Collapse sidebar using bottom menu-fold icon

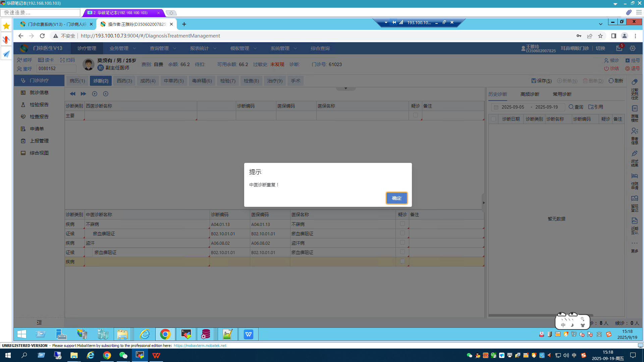[x=39, y=322]
